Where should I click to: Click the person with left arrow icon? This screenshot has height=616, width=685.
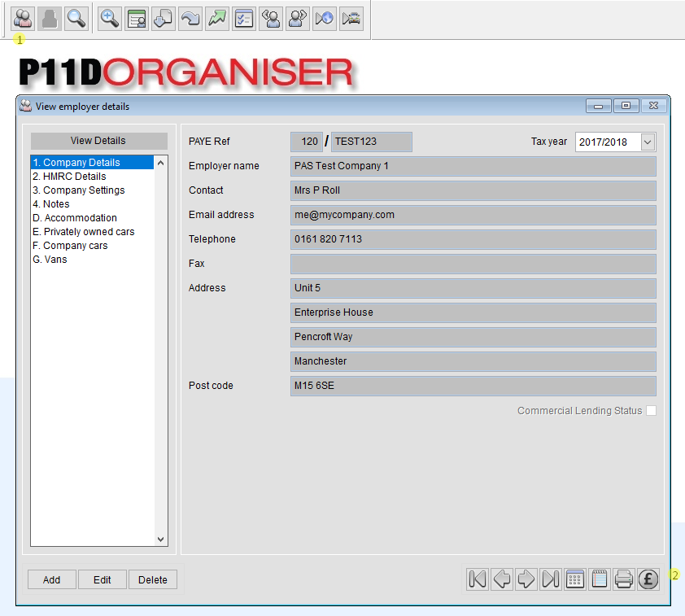(x=271, y=19)
